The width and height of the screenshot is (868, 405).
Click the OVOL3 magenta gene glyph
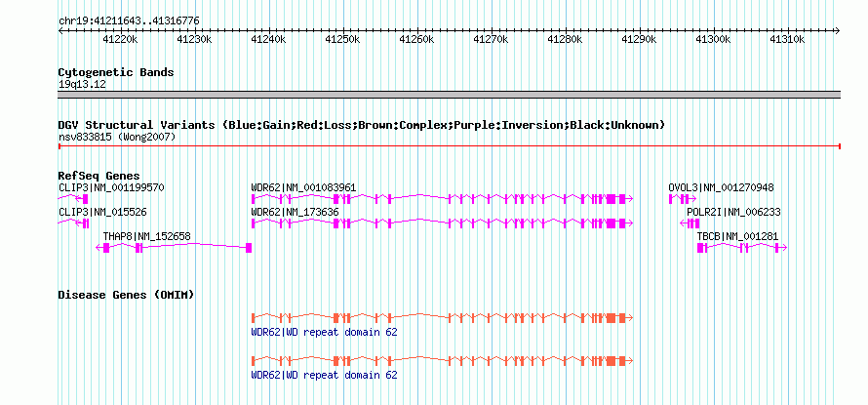click(683, 198)
